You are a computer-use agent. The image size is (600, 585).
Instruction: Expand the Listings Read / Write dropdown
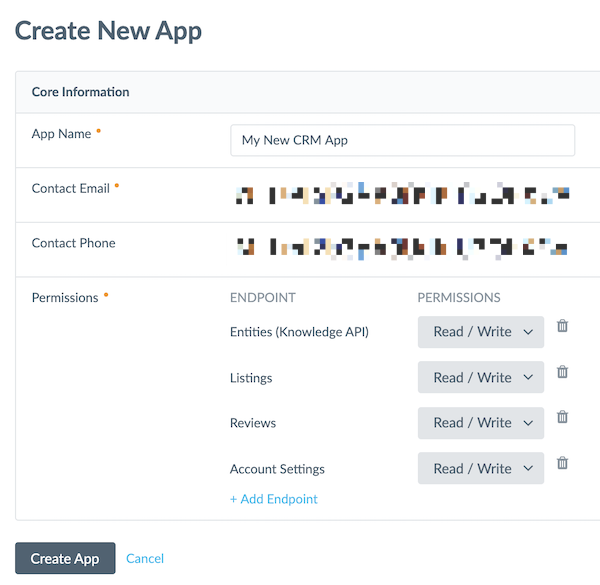pyautogui.click(x=481, y=377)
